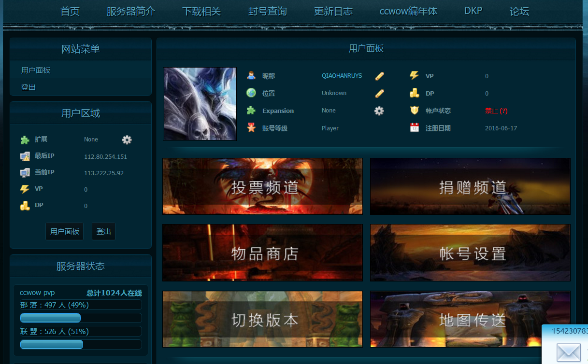Open the gear icon next to Expansion

(x=379, y=111)
